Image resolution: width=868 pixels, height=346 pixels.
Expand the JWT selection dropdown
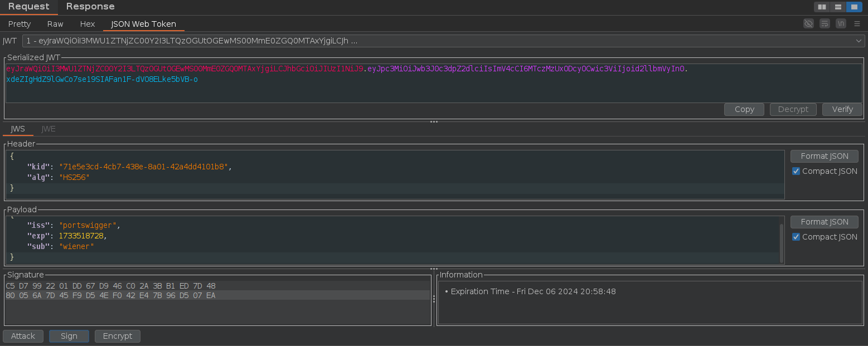pyautogui.click(x=859, y=41)
